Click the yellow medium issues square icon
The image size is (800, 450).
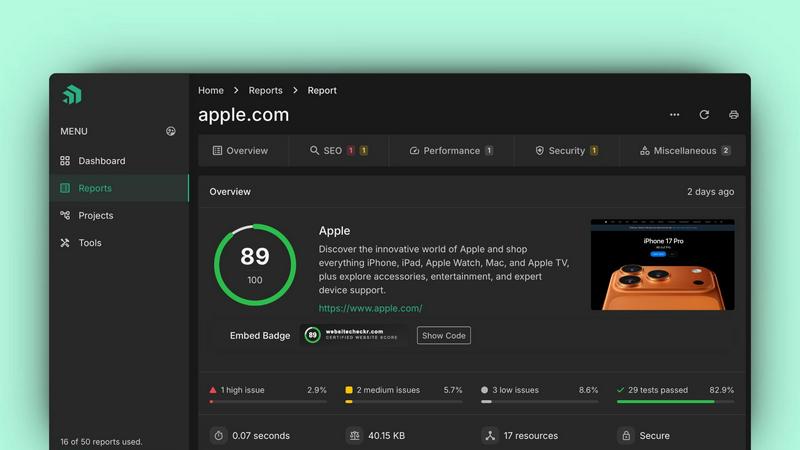(349, 390)
